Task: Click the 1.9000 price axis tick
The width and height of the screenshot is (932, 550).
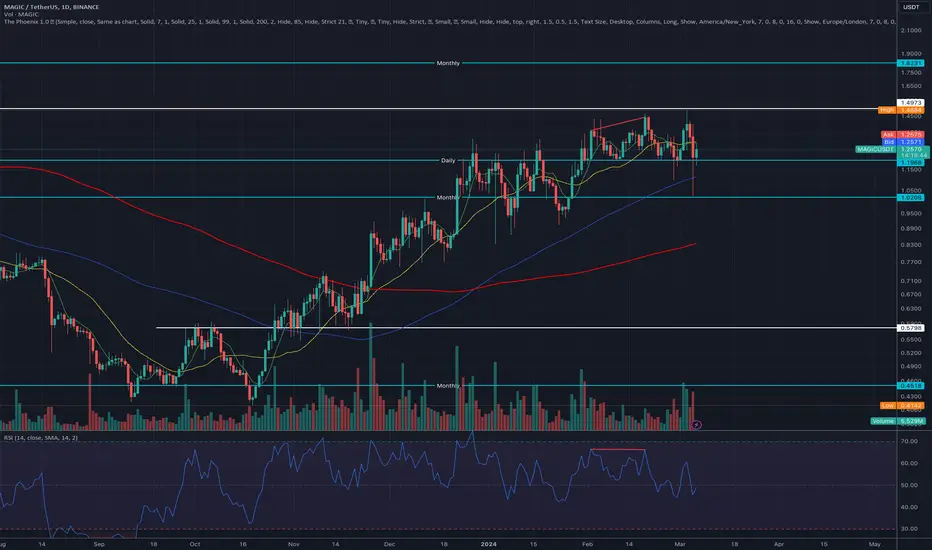Action: [911, 54]
